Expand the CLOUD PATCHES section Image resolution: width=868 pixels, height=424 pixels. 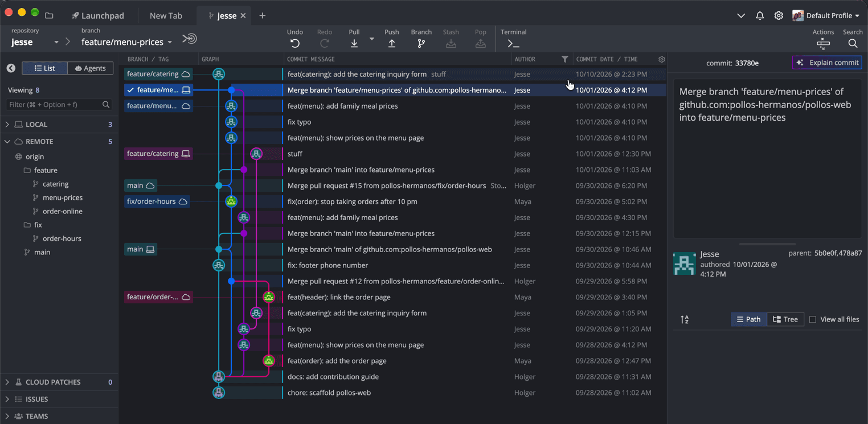pos(7,382)
